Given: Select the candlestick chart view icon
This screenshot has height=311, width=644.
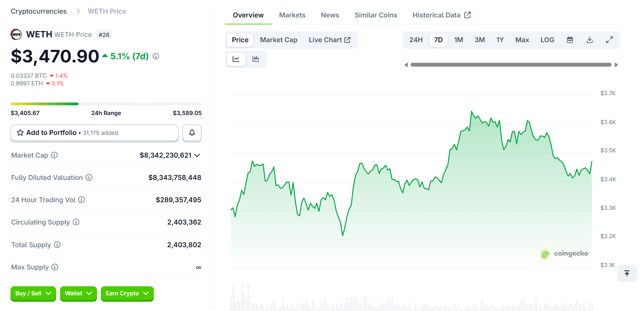Looking at the screenshot, I should click(x=256, y=59).
